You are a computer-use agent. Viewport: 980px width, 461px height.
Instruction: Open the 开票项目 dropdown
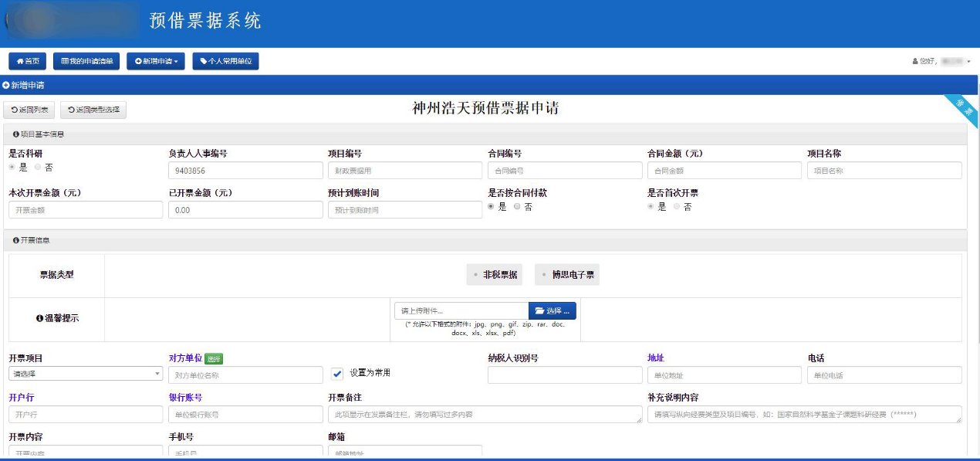pos(86,375)
